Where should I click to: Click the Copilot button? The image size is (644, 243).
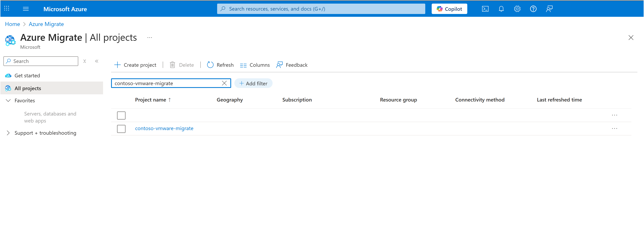coord(449,9)
